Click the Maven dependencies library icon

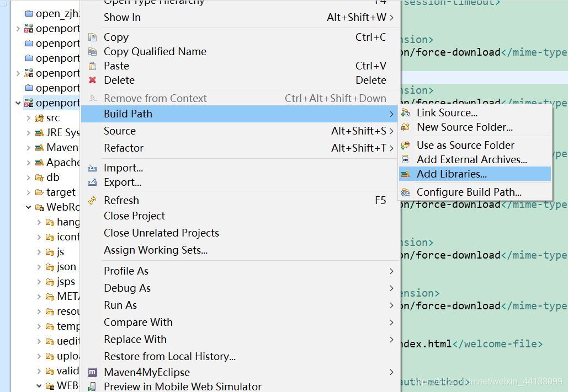tap(39, 148)
